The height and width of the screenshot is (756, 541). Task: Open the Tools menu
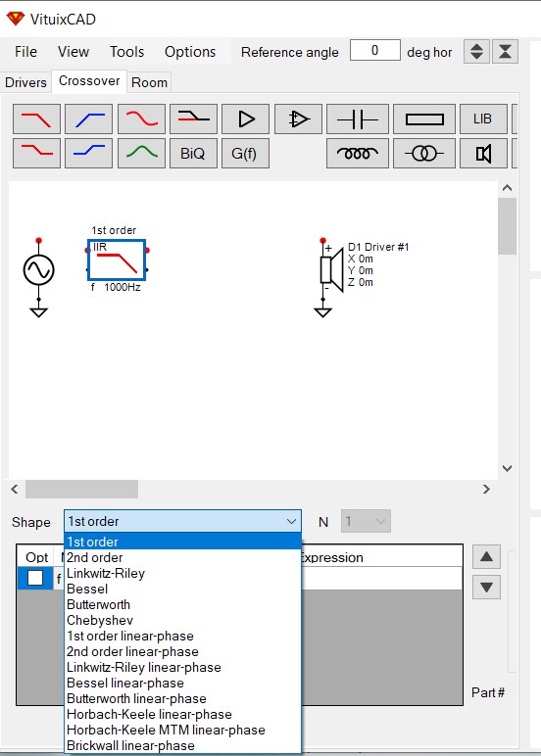tap(127, 52)
